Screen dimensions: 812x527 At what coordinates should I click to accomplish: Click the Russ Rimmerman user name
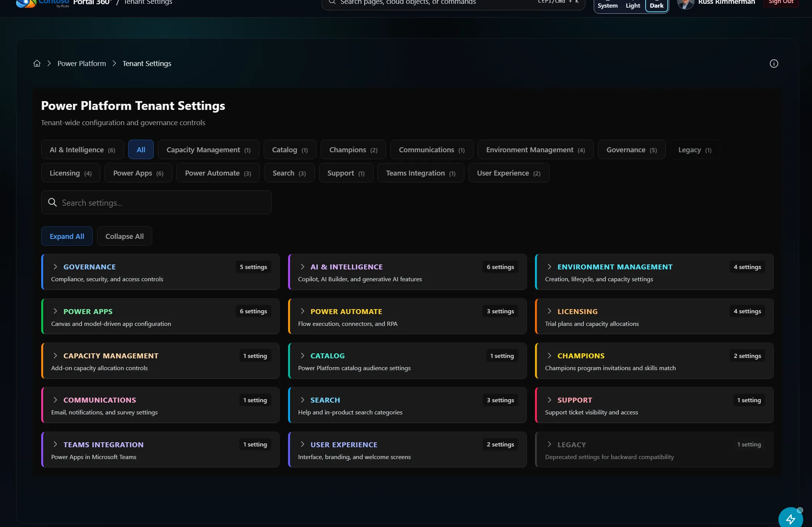(x=727, y=2)
